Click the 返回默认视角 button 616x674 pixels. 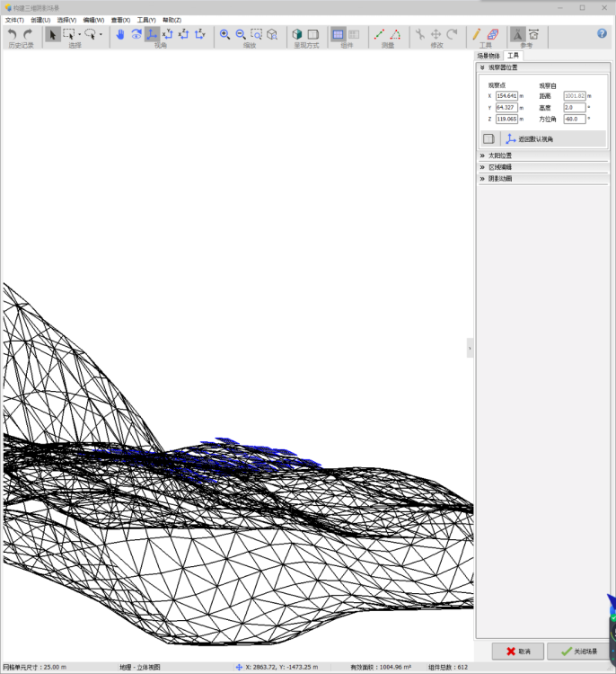tap(530, 138)
